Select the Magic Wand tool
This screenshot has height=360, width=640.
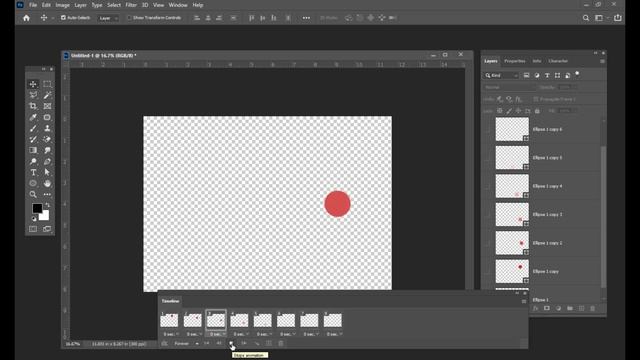point(47,95)
